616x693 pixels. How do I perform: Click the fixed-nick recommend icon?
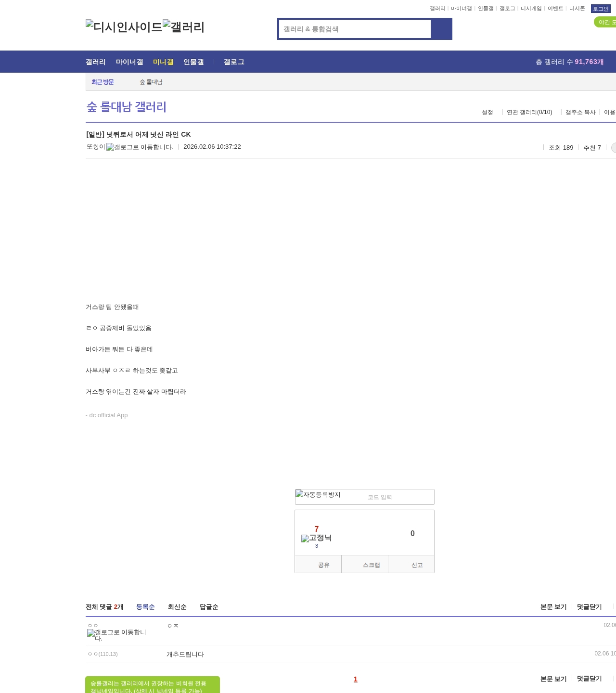pyautogui.click(x=316, y=538)
